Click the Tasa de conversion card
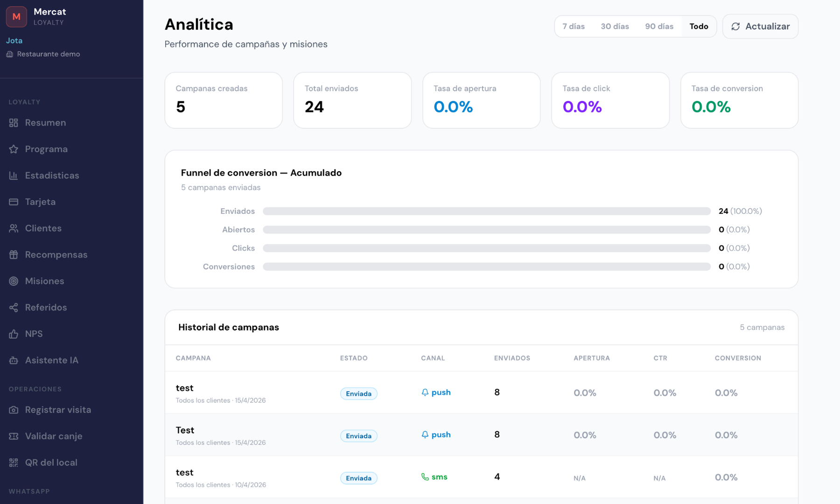 (x=739, y=100)
